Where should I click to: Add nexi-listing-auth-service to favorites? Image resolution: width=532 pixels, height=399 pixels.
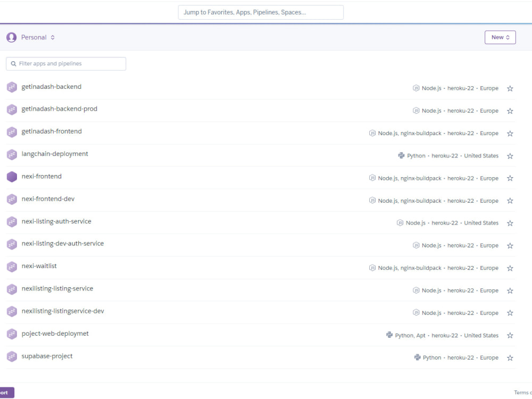point(510,223)
